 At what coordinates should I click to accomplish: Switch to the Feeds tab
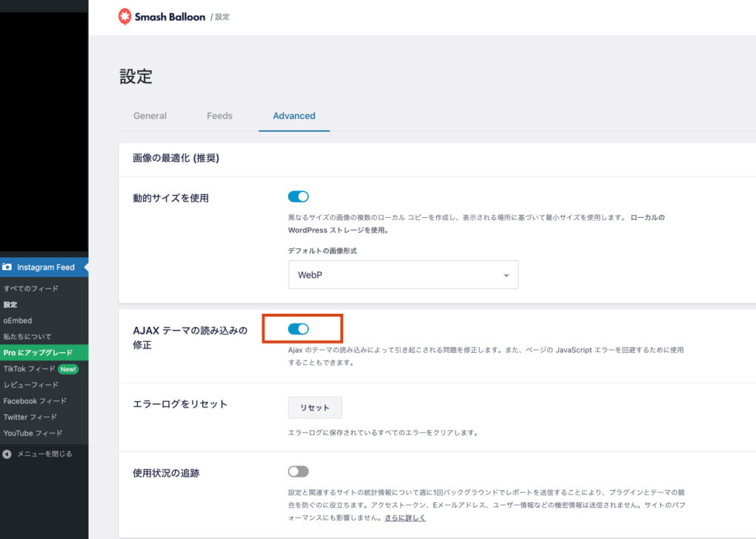[219, 116]
